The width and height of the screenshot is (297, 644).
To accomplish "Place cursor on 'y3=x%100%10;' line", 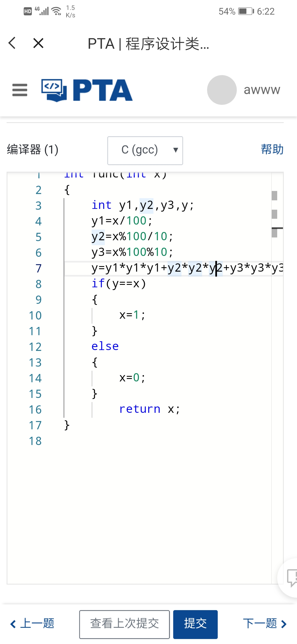I will point(132,252).
